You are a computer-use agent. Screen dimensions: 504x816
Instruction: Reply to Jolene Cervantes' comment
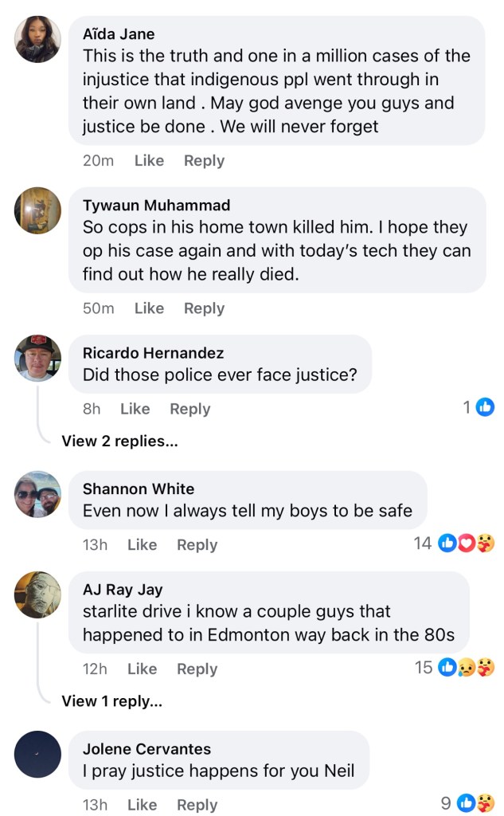coord(197,805)
